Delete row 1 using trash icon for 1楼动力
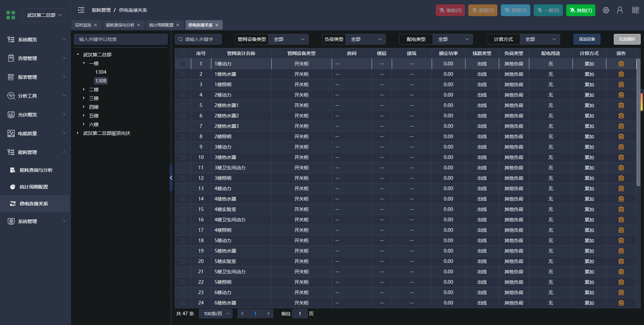Viewport: 644px width, 325px height. [x=621, y=64]
